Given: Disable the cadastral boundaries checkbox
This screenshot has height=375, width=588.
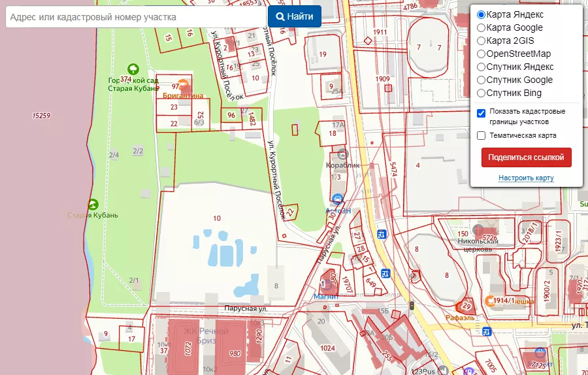Looking at the screenshot, I should 482,112.
